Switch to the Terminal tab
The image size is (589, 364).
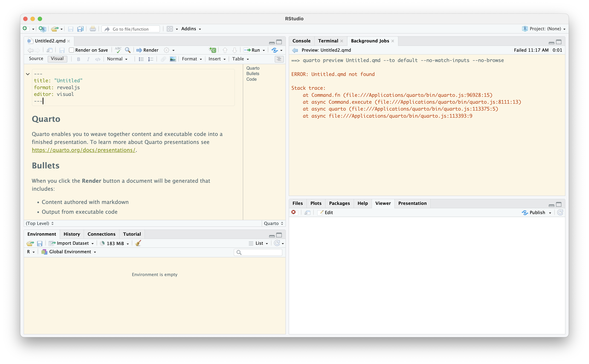pos(328,41)
